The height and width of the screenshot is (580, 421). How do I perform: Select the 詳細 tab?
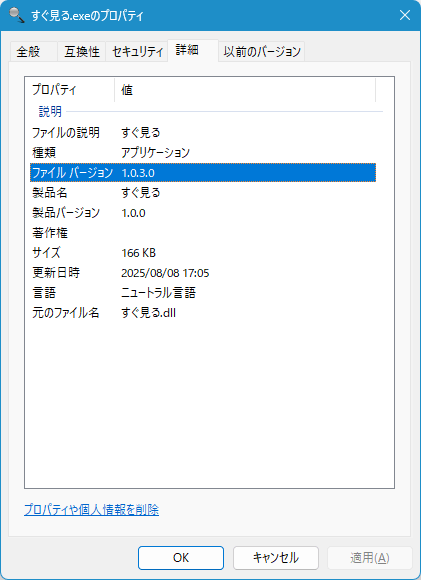click(x=193, y=50)
